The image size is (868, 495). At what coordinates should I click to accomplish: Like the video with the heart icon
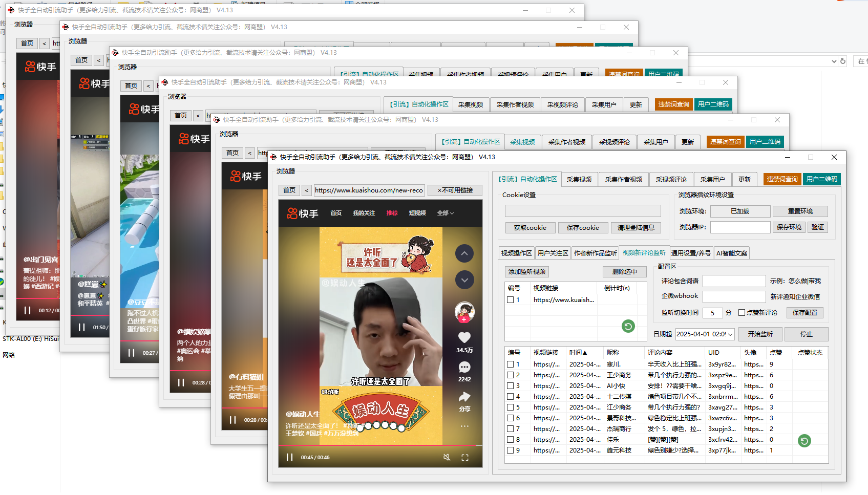[464, 337]
